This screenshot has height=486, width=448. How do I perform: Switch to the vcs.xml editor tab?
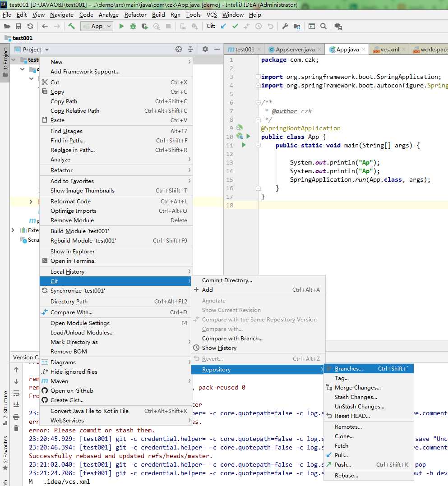pos(390,49)
